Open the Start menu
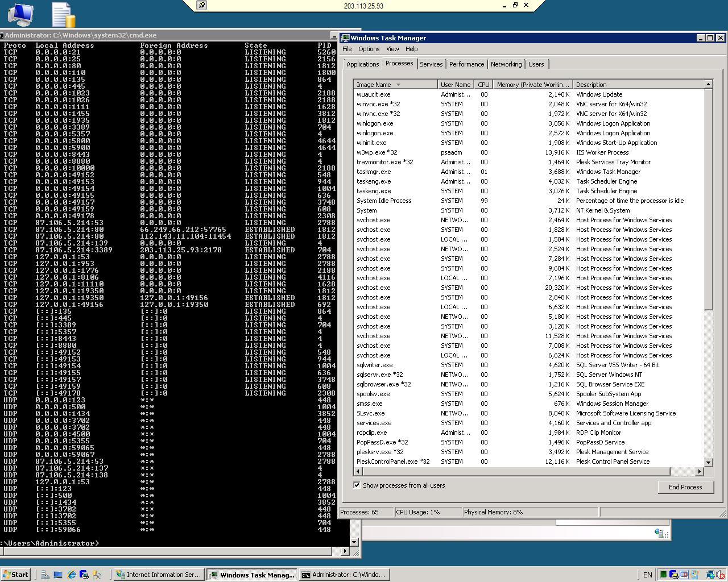Viewport: 728px width, 582px height. [x=15, y=575]
